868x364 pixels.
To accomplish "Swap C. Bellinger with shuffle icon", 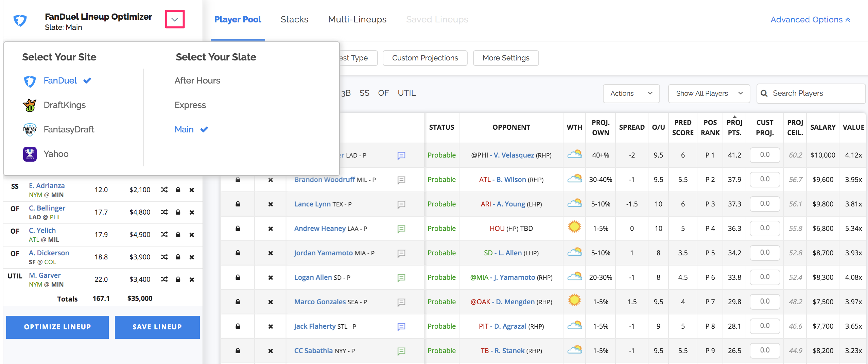I will (x=164, y=212).
